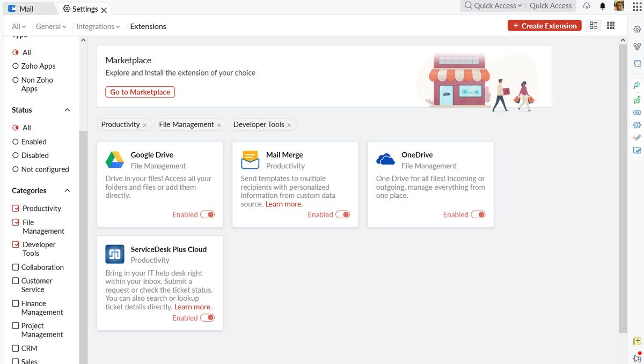Viewport: 644px width, 364px height.
Task: Check the Collaboration category checkbox
Action: [16, 267]
